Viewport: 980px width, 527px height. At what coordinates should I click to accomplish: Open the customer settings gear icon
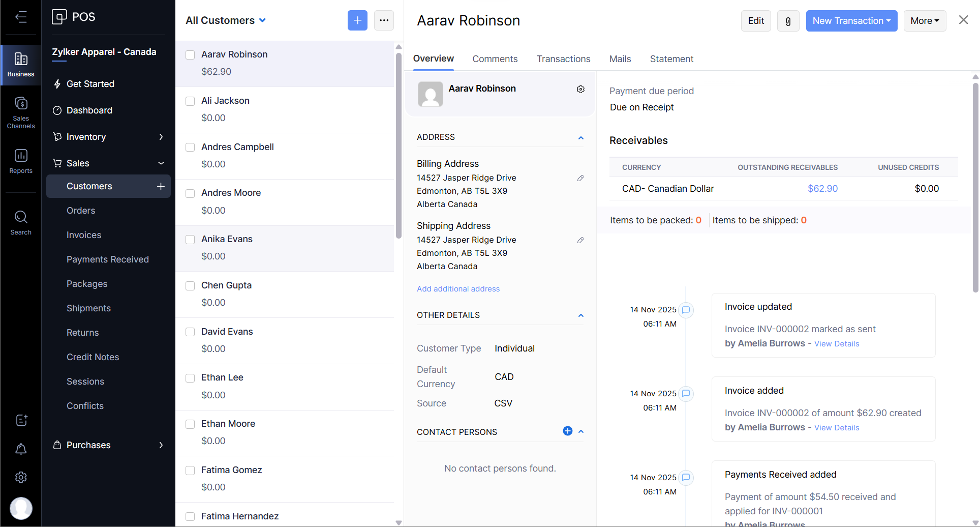click(580, 90)
